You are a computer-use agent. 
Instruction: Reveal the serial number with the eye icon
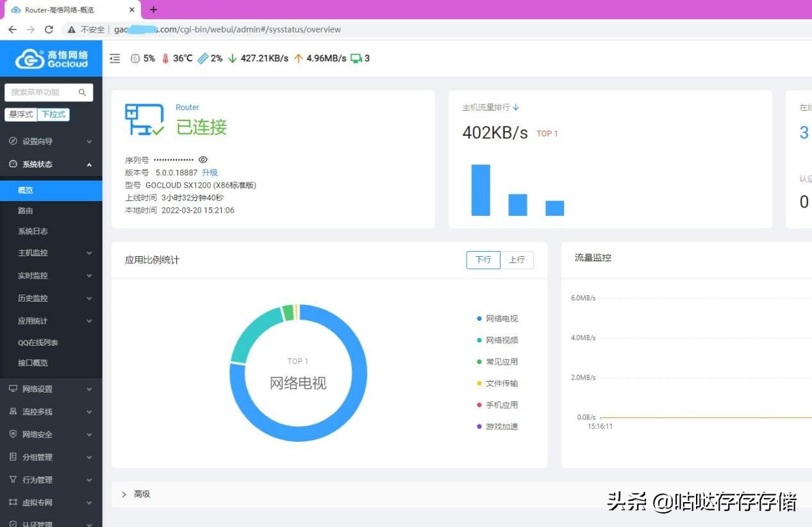pyautogui.click(x=203, y=159)
